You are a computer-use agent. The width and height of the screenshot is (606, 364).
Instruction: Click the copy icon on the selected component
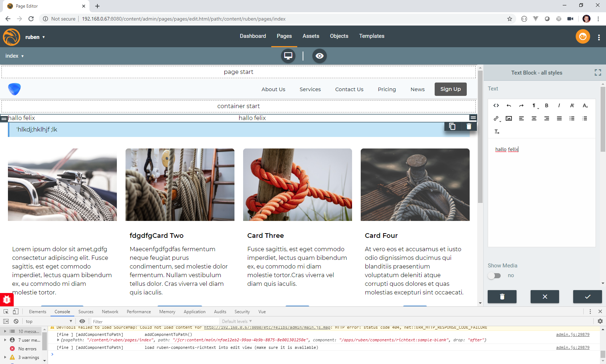pyautogui.click(x=452, y=126)
